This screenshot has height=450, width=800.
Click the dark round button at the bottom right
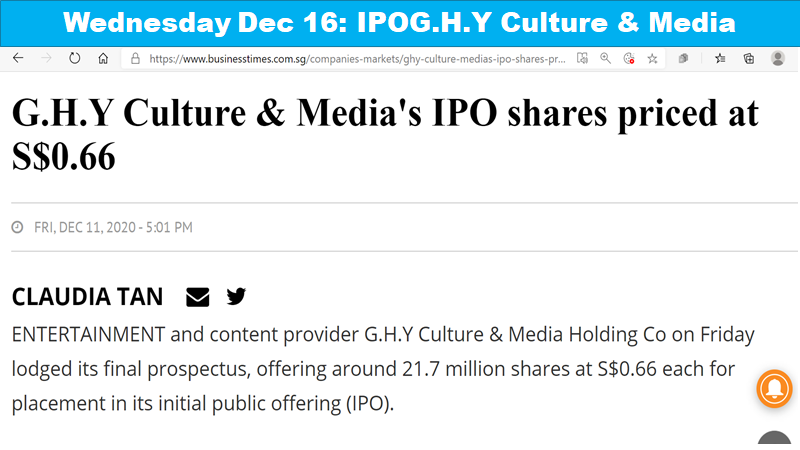[774, 440]
